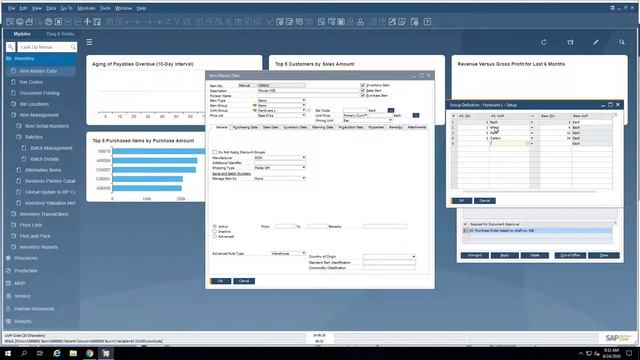
Task: Click Cancel in Group Definition Setup window
Action: click(x=484, y=200)
